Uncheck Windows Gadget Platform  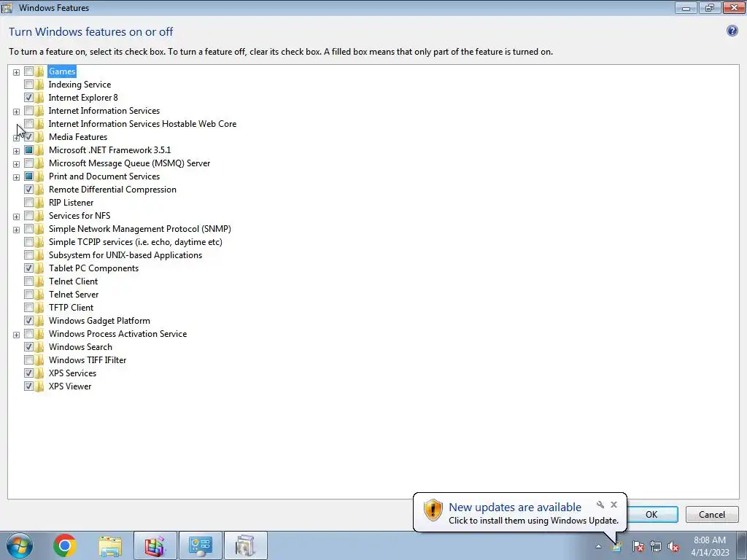[x=28, y=321]
